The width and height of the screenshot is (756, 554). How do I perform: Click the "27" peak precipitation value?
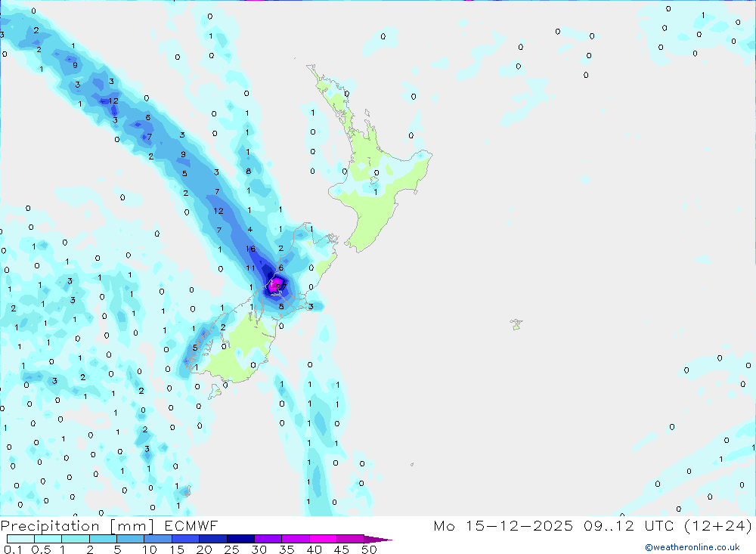coord(281,287)
